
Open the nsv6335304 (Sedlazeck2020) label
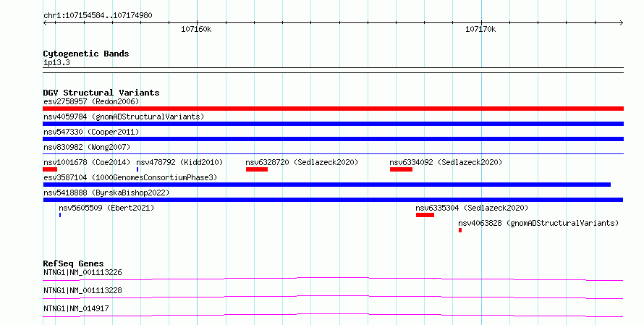click(472, 208)
